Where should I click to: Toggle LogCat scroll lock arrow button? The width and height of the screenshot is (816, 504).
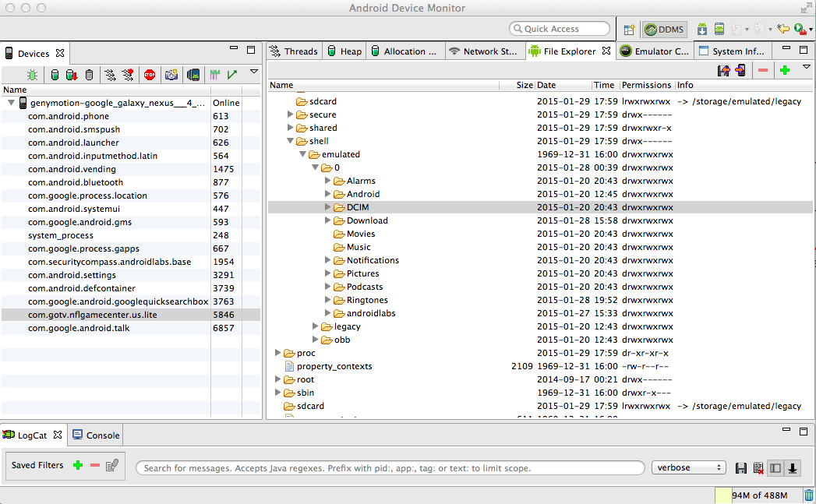click(793, 468)
